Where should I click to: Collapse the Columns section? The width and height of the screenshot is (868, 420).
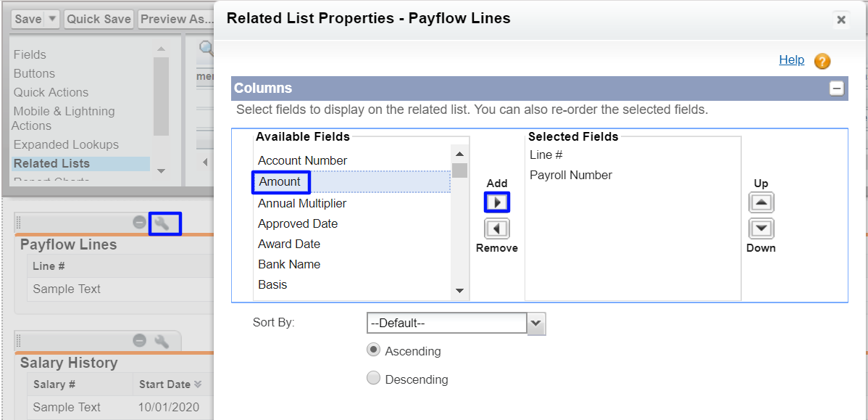837,88
